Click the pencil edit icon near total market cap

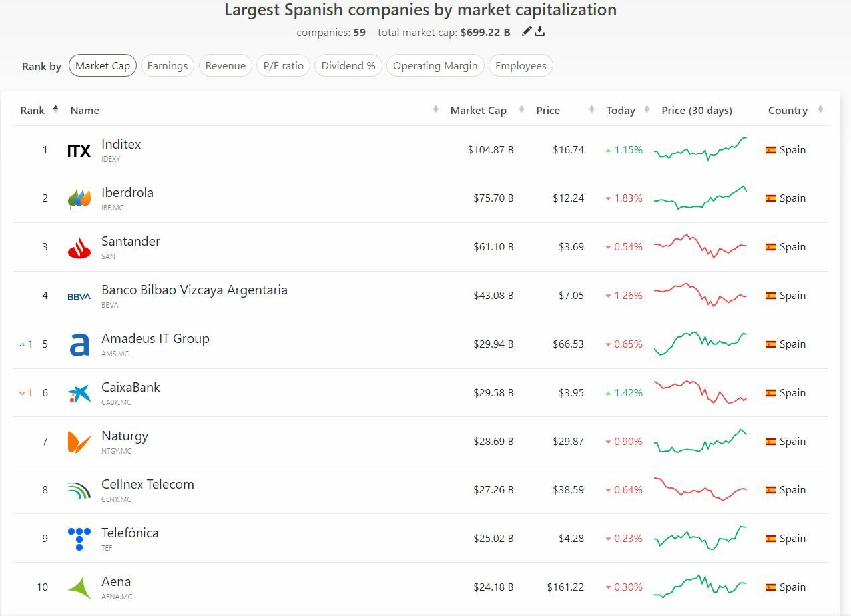(526, 31)
